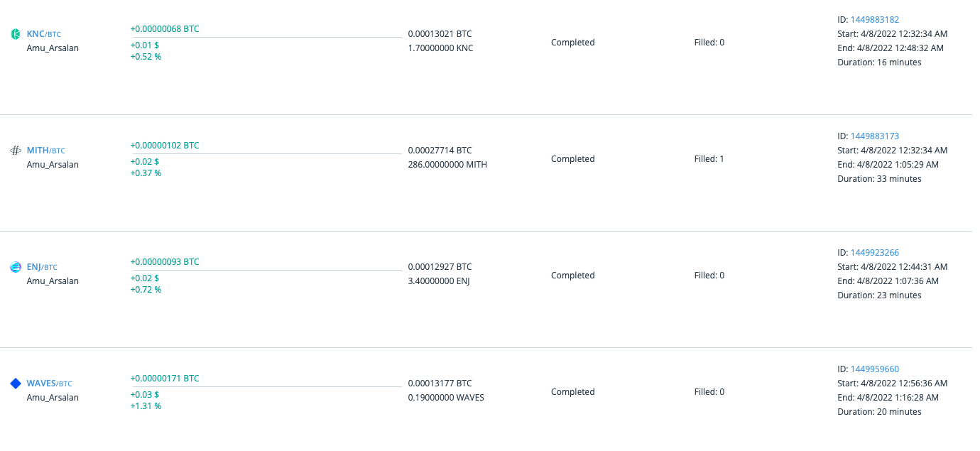Screen dimensions: 980x451
Task: Open deal ID 1449923266
Action: (875, 253)
